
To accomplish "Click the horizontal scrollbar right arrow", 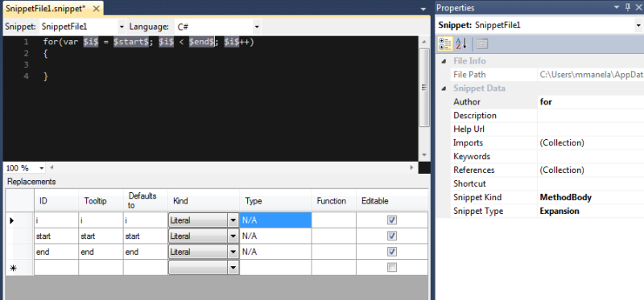I will point(411,168).
